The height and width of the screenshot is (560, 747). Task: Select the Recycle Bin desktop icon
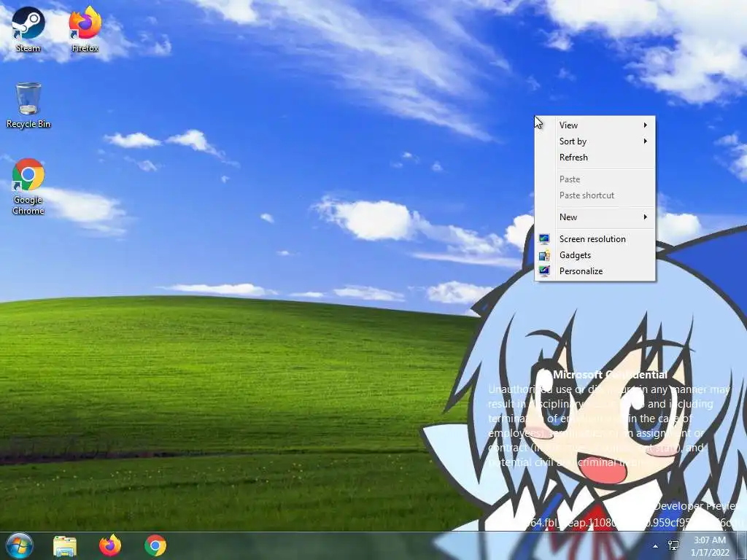[x=28, y=105]
